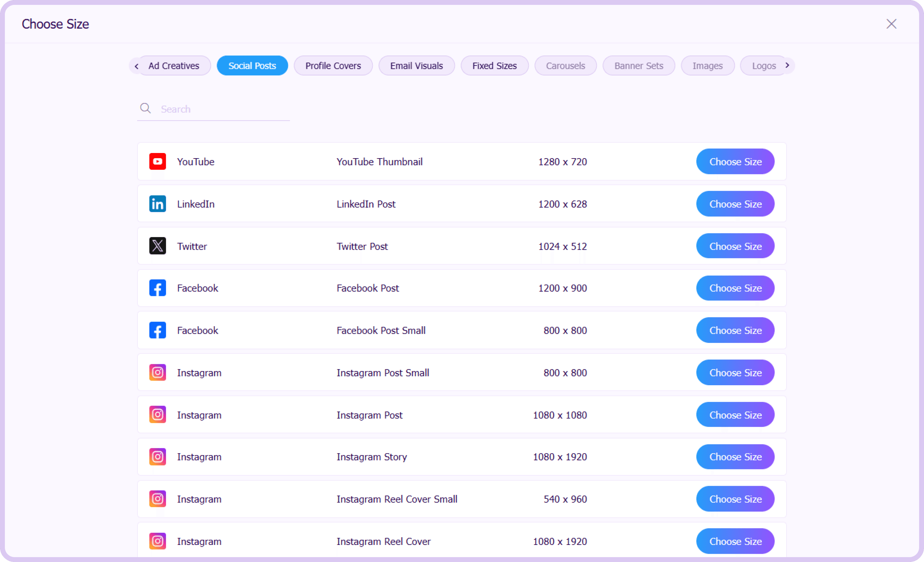This screenshot has height=562, width=924.
Task: Choose Size for Instagram Story
Action: (735, 457)
